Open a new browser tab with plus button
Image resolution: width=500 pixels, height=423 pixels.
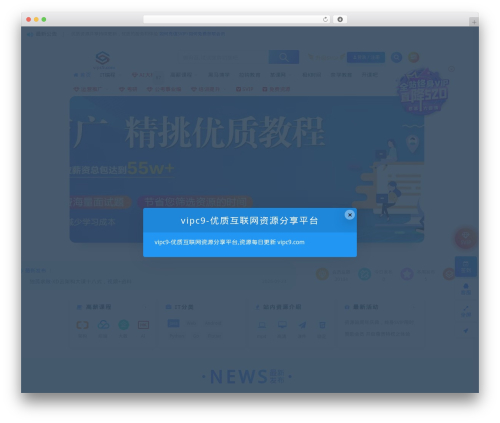(x=474, y=22)
